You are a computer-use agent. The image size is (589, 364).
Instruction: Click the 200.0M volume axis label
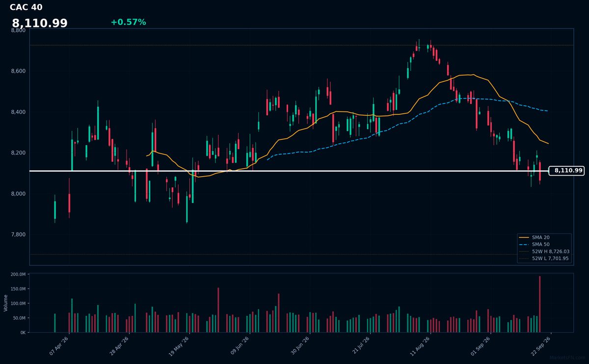click(18, 275)
